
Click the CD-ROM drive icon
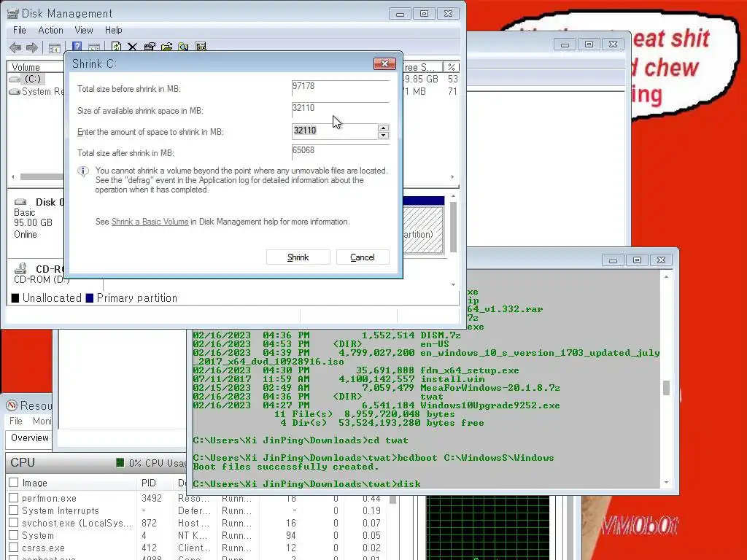click(20, 268)
